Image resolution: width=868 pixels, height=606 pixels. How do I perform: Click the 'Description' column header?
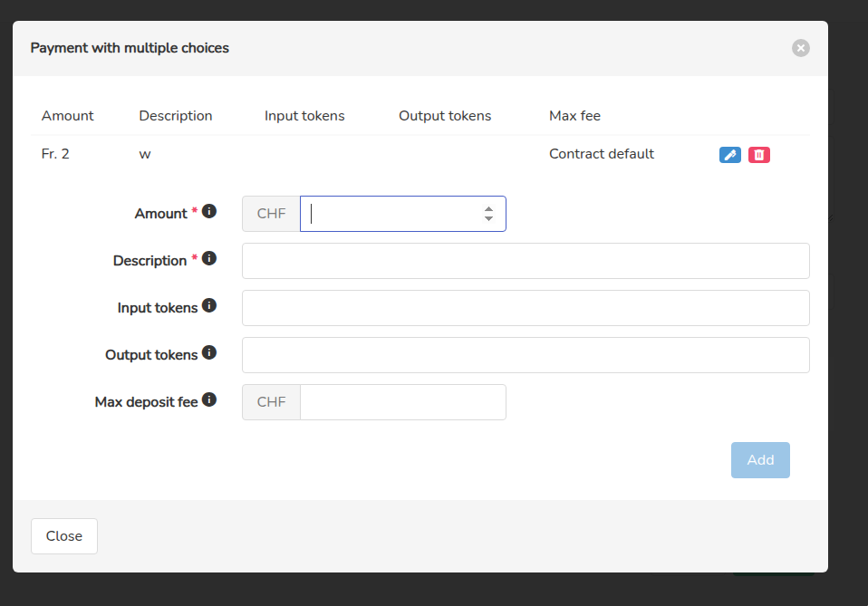(x=176, y=116)
